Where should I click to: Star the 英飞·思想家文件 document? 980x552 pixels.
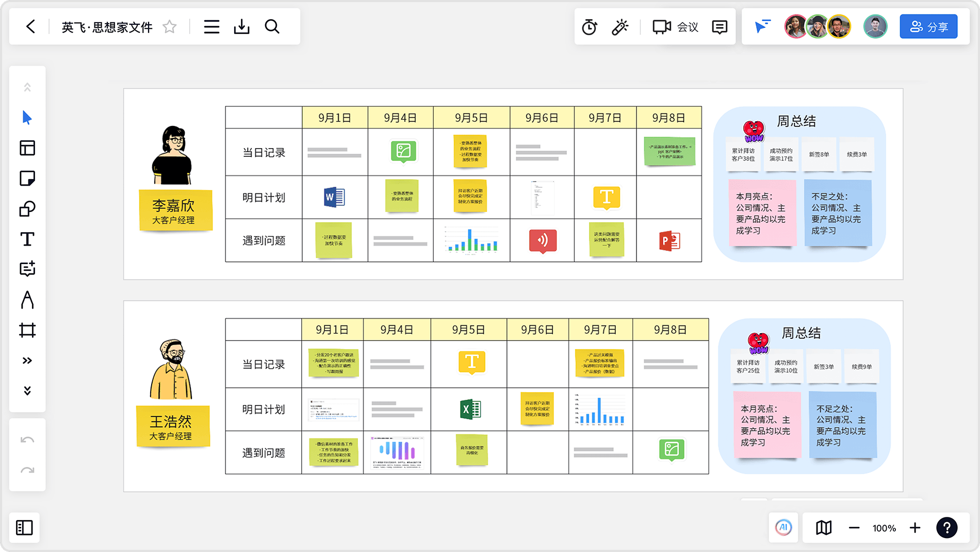click(170, 27)
